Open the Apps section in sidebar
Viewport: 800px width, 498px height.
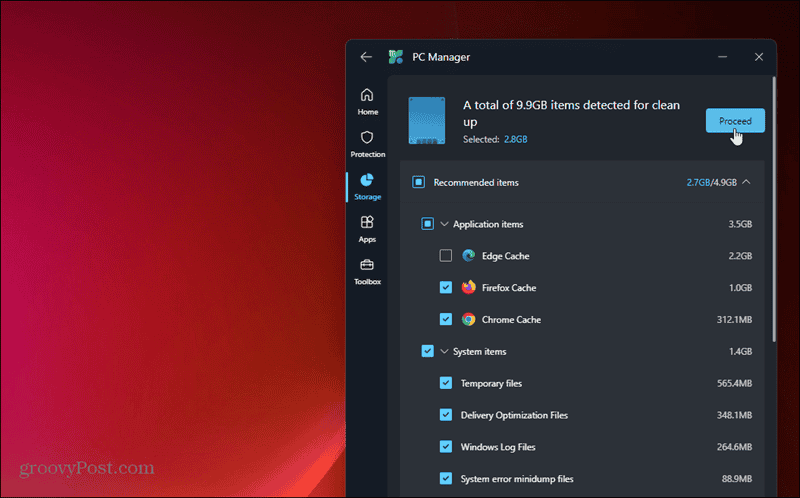tap(367, 229)
